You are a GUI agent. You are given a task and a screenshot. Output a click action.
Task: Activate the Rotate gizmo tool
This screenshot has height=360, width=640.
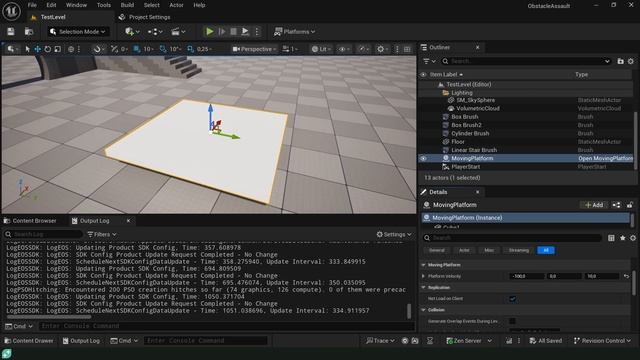47,49
